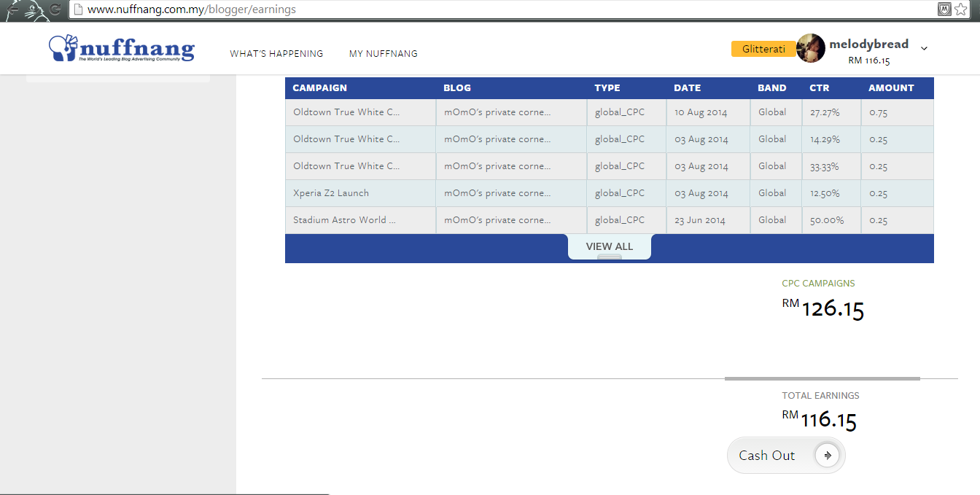
Task: Click the RM 116.15 total earnings figure
Action: point(819,420)
